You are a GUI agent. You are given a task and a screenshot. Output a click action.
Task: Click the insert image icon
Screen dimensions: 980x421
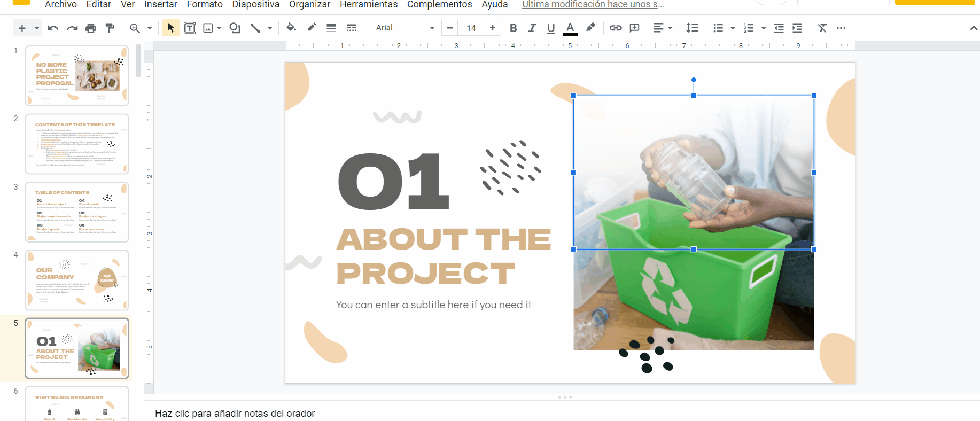(x=208, y=28)
